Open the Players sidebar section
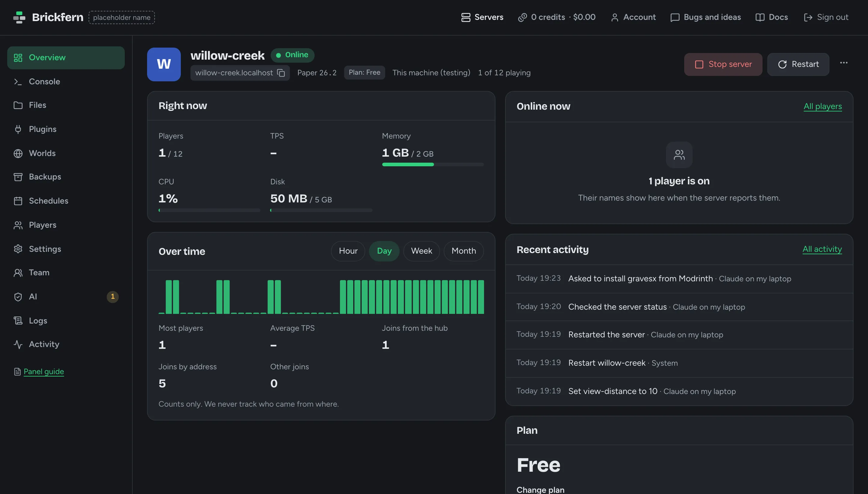 tap(66, 225)
